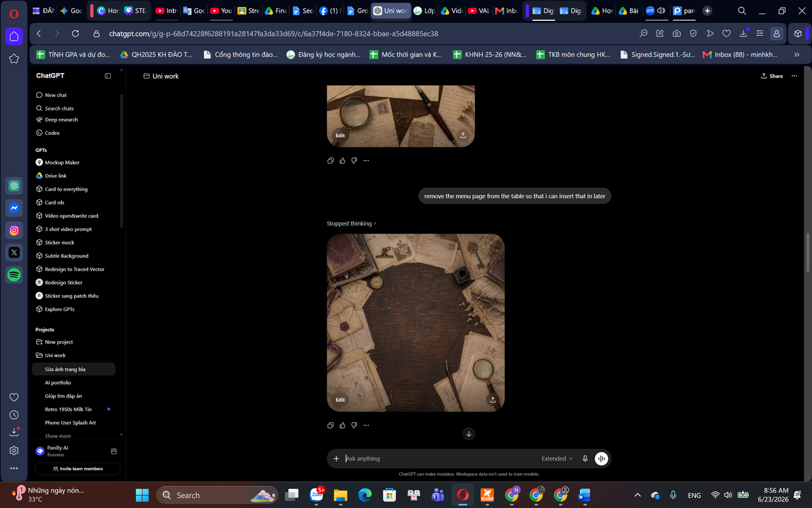Open the Windows Start menu

pyautogui.click(x=142, y=495)
